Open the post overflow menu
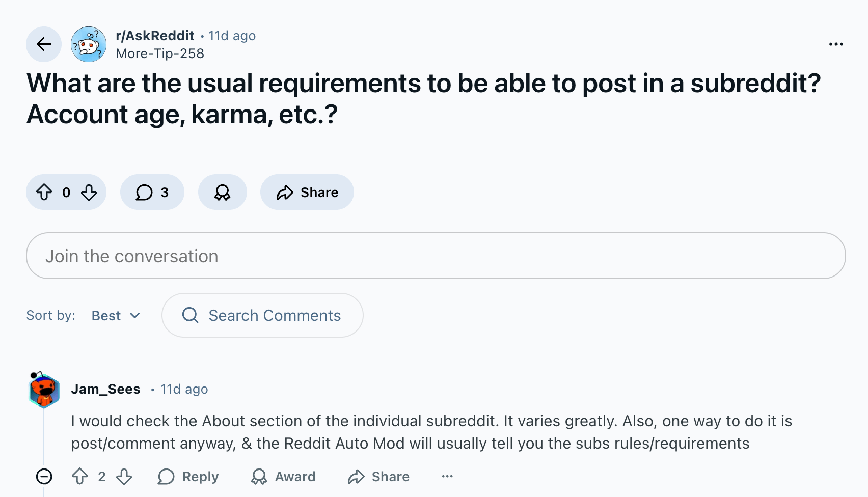This screenshot has width=868, height=497. tap(836, 44)
